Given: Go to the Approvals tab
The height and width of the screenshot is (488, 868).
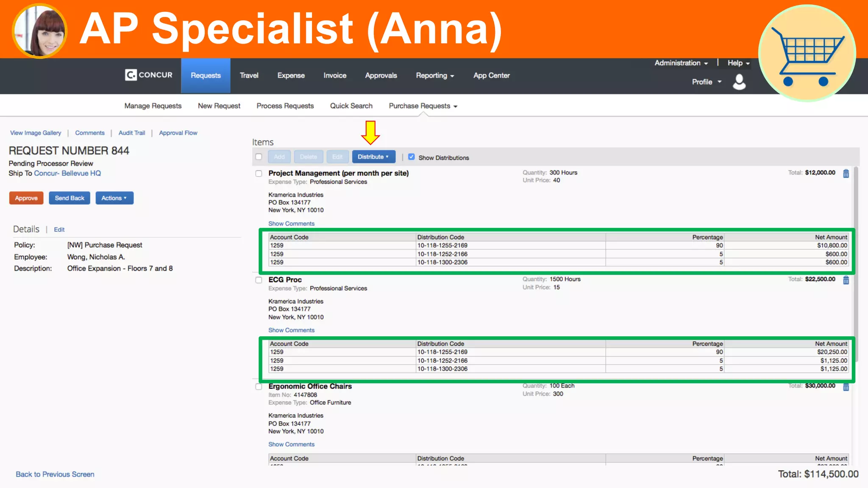Looking at the screenshot, I should (x=381, y=75).
